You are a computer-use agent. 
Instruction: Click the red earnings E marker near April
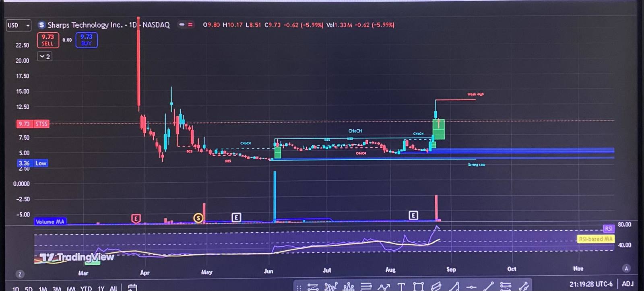136,219
